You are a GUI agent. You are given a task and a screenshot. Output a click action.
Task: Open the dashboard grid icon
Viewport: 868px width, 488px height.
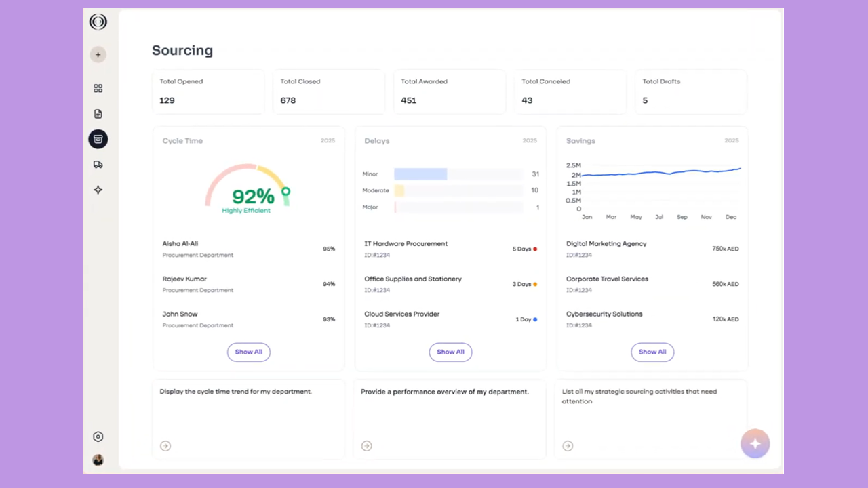pos(98,88)
